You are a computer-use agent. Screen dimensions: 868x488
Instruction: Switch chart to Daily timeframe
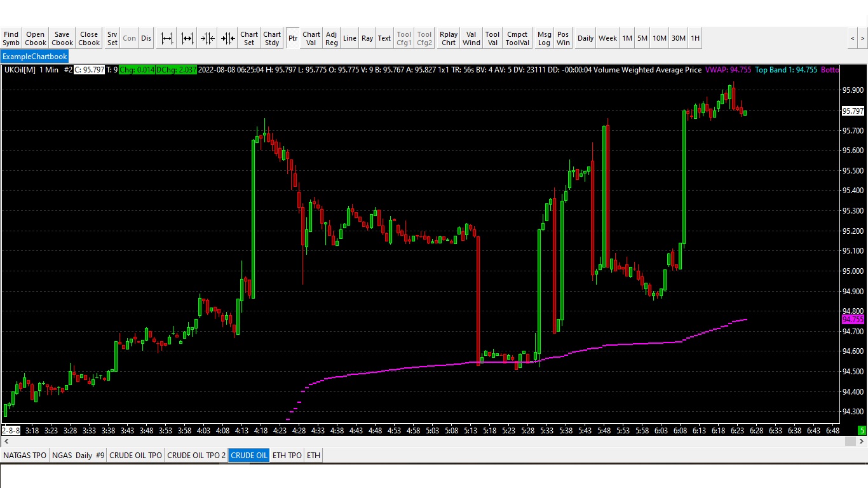(x=585, y=39)
